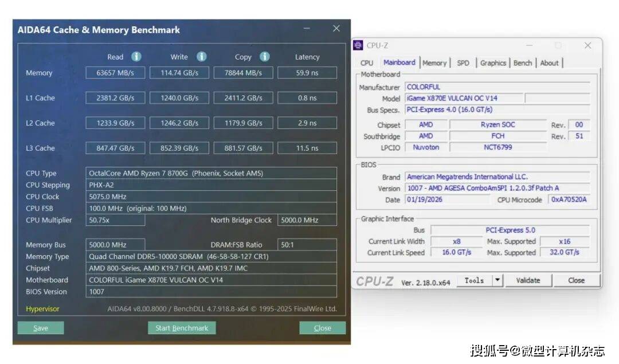Close the CPU-Z window from title bar
The image size is (619, 364).
pos(587,45)
